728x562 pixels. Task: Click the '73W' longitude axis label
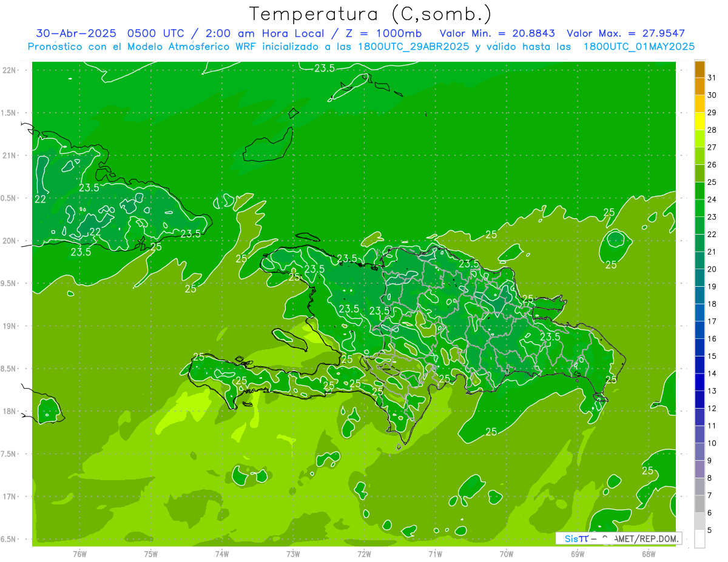coord(293,554)
